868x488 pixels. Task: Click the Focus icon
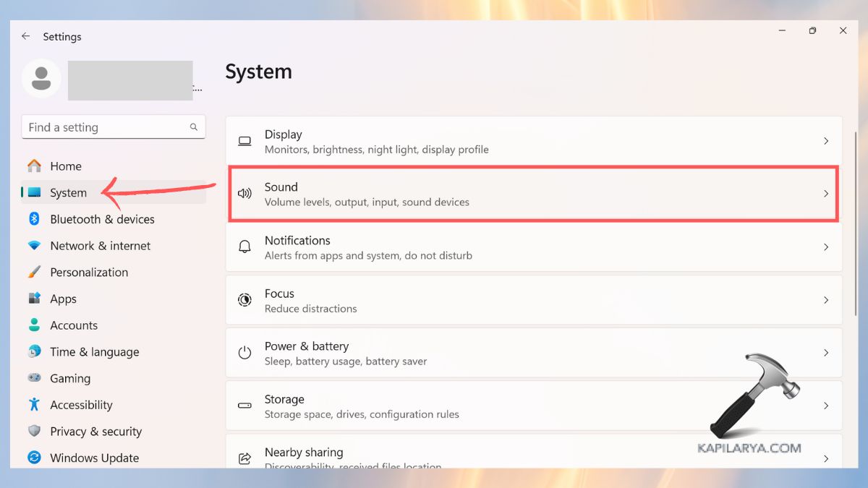click(x=245, y=300)
